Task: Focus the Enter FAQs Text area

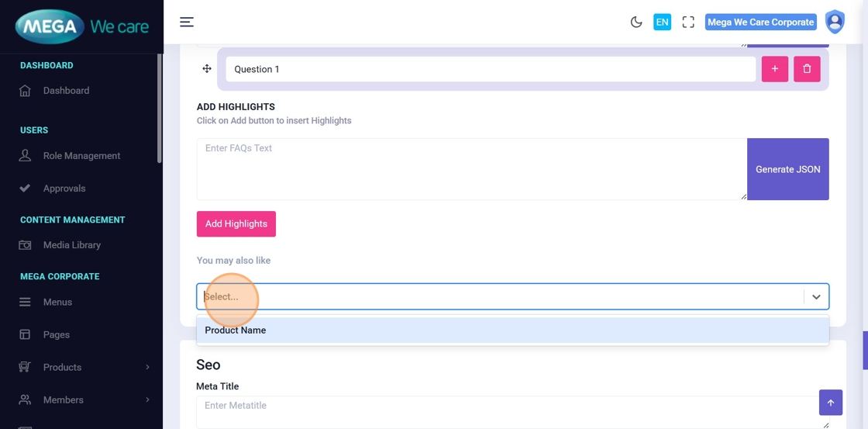Action: pyautogui.click(x=471, y=169)
